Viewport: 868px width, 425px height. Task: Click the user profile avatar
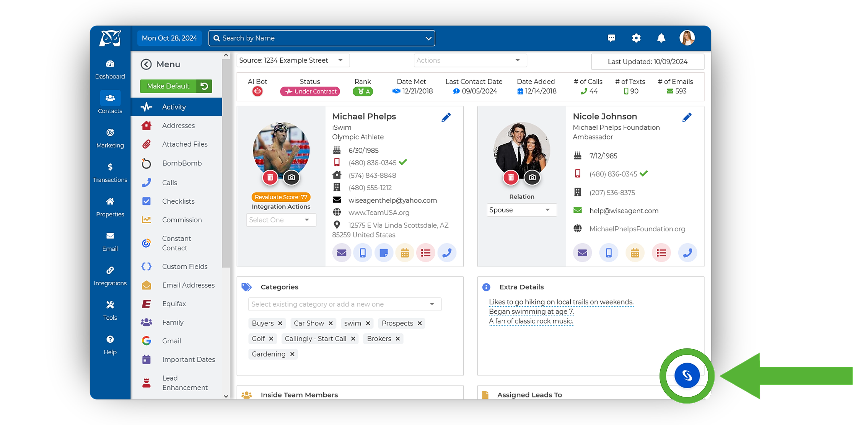click(687, 38)
